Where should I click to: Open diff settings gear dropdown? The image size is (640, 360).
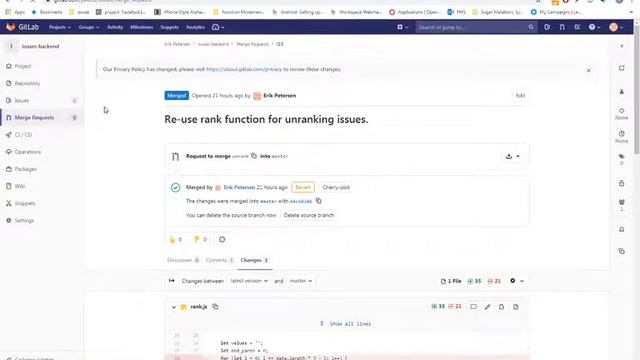pyautogui.click(x=516, y=281)
